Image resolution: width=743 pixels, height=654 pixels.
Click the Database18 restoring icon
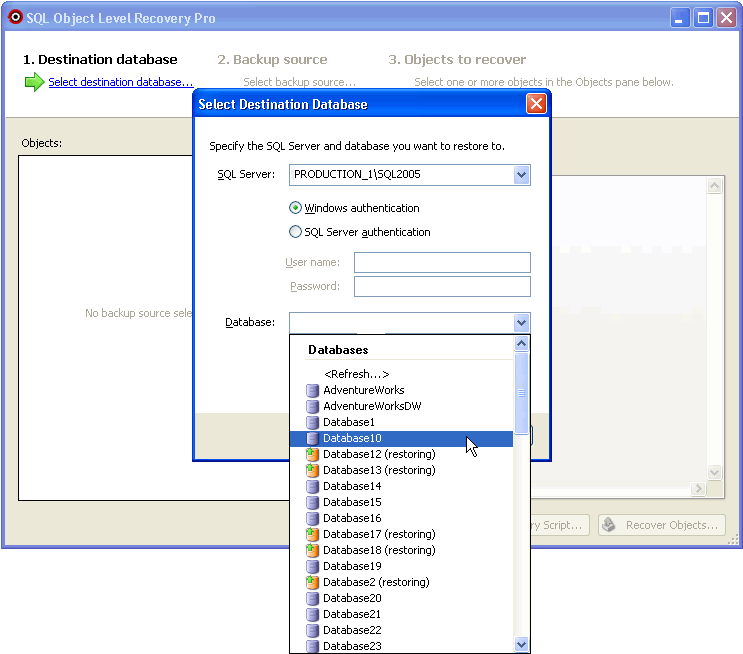(x=312, y=551)
